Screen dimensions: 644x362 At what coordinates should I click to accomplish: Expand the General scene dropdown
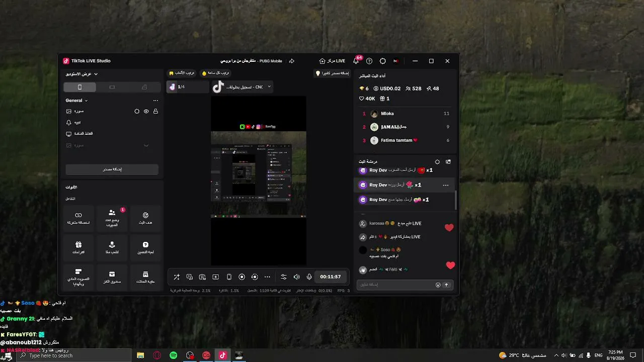[76, 101]
